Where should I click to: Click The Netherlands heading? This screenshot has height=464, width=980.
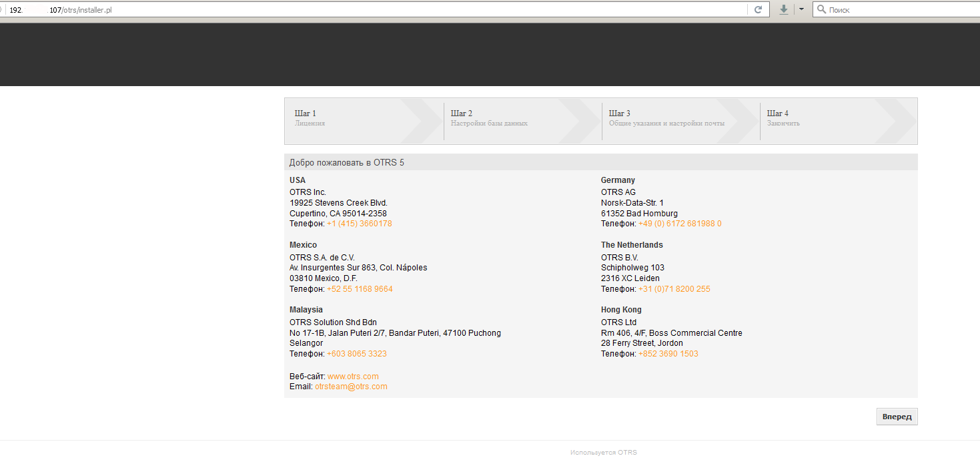click(632, 245)
